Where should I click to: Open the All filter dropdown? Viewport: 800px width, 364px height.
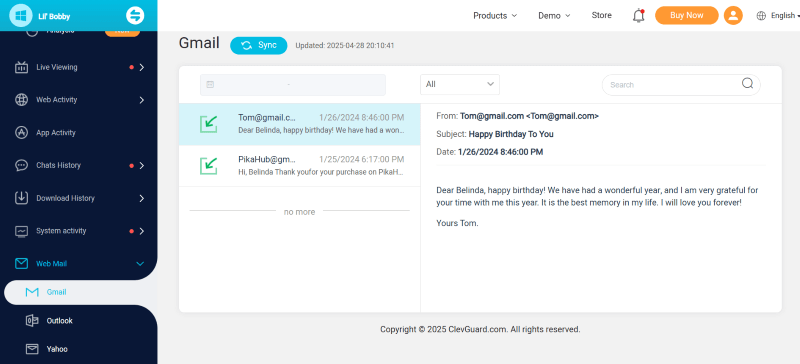(460, 84)
